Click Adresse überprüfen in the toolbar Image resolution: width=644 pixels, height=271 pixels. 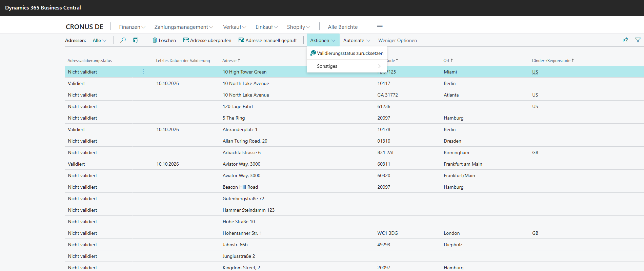pos(207,40)
